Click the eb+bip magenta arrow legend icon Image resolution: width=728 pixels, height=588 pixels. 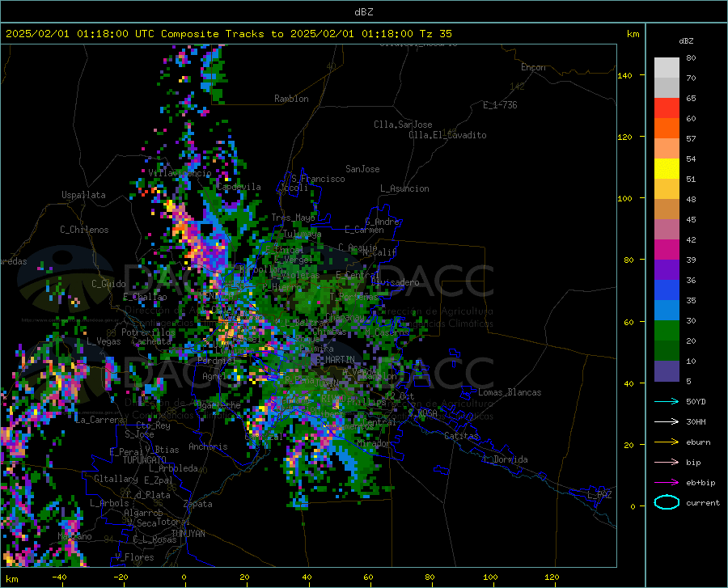tap(667, 483)
